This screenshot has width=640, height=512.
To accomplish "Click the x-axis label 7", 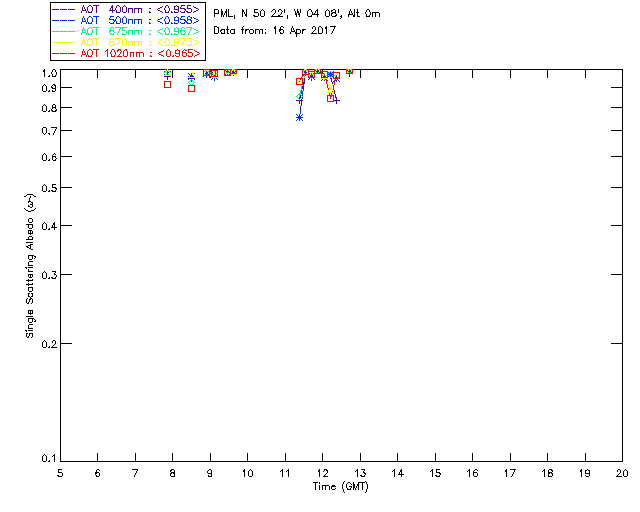I will point(135,473).
